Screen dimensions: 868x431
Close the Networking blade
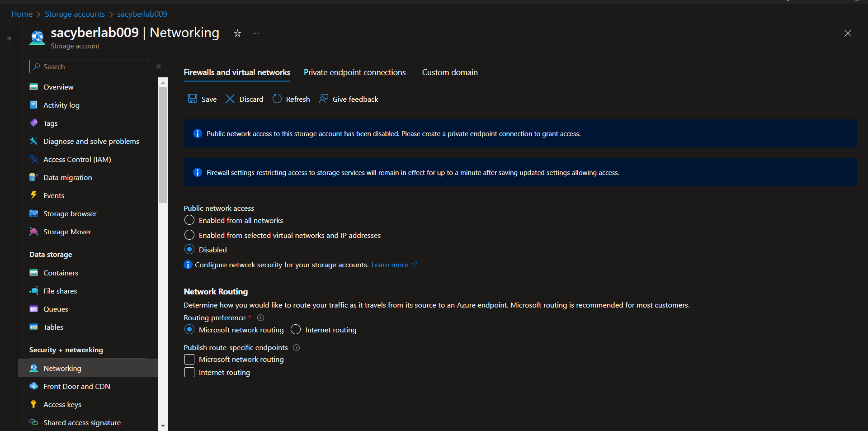click(848, 33)
